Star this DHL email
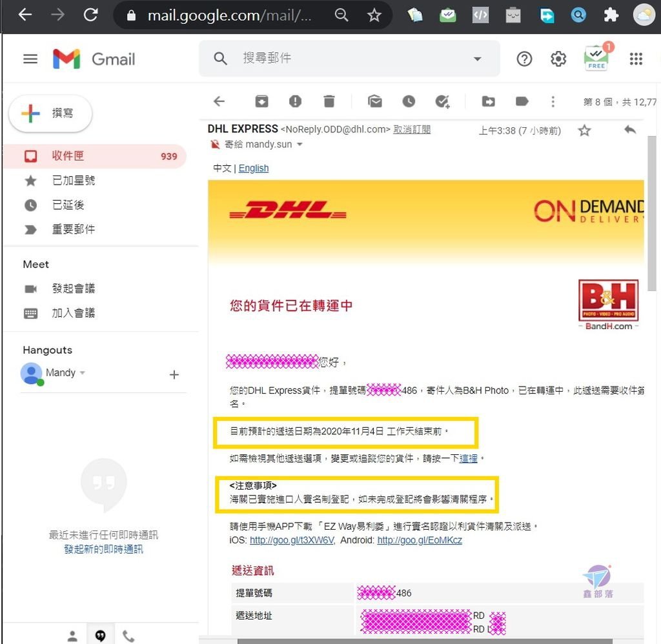The height and width of the screenshot is (644, 661). (584, 130)
